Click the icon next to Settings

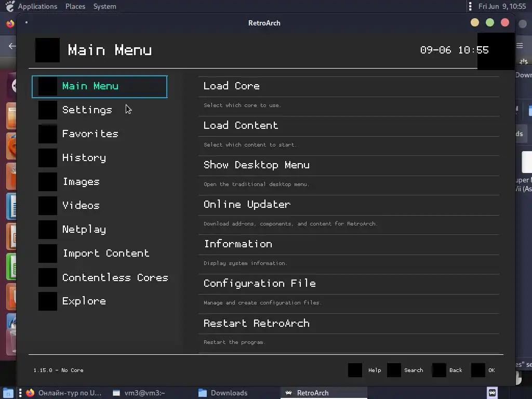tap(47, 110)
